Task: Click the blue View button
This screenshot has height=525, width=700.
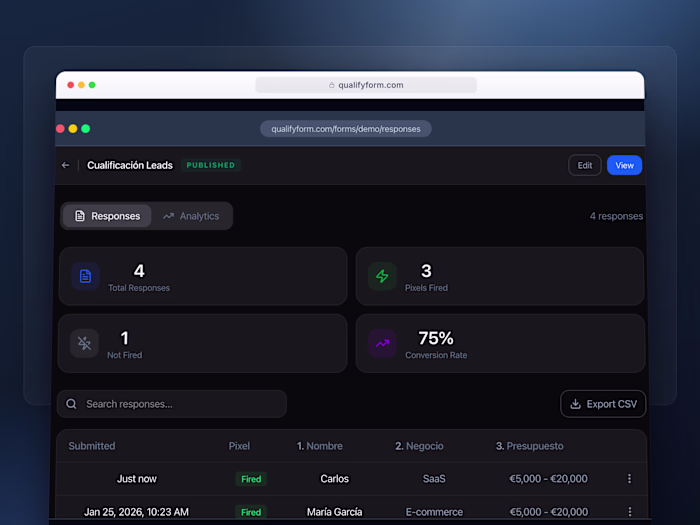Action: (x=624, y=165)
